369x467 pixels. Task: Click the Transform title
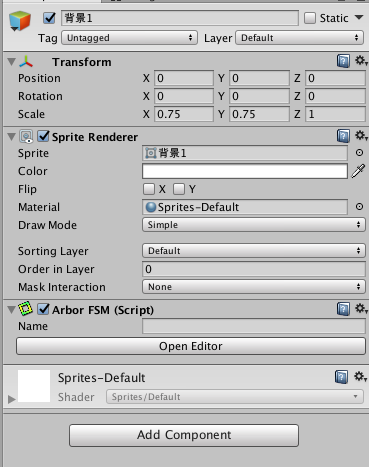[82, 62]
